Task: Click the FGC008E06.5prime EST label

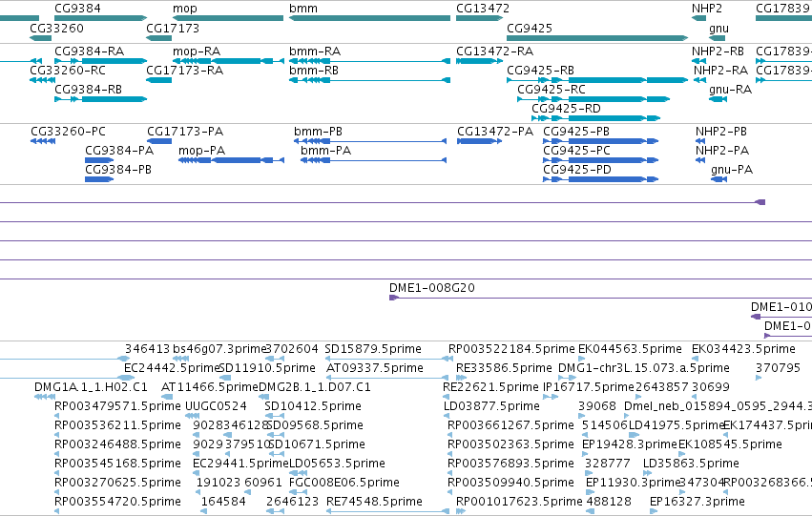Action: click(344, 483)
